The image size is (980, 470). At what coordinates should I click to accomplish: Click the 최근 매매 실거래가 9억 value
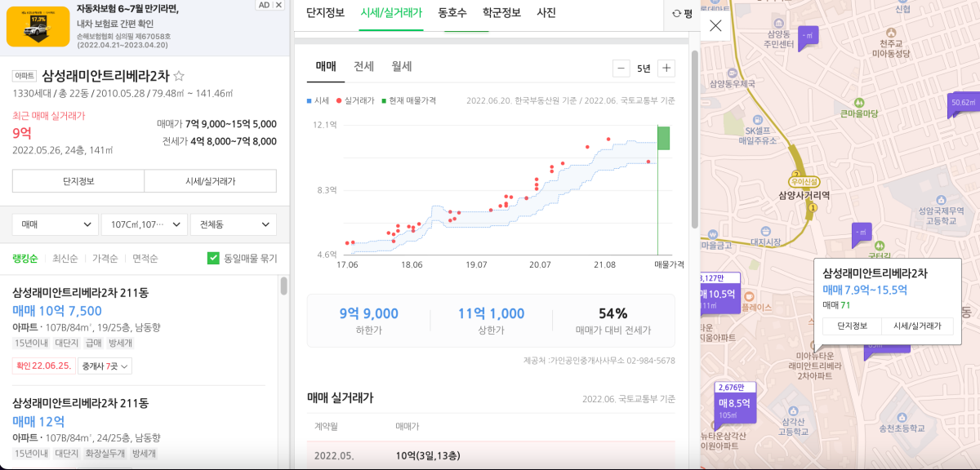tap(22, 133)
